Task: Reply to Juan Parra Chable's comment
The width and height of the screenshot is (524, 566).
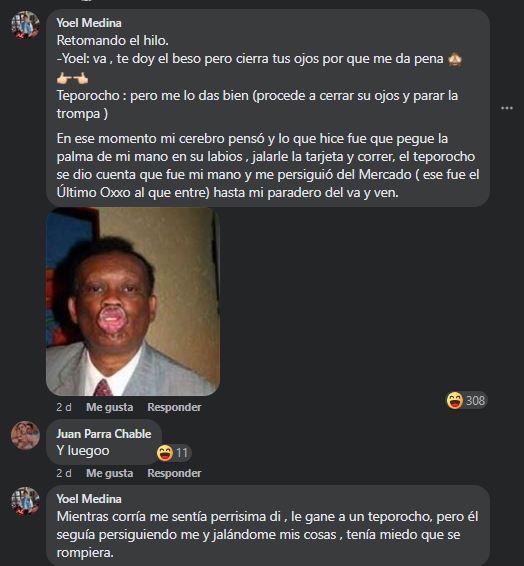Action: [174, 473]
